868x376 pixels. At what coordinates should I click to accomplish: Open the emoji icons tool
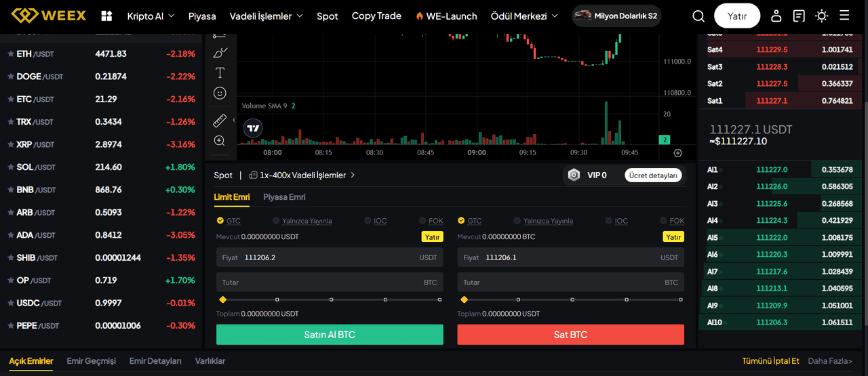tap(220, 93)
